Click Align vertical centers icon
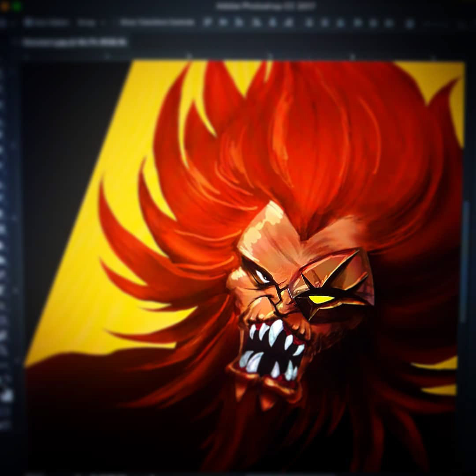The height and width of the screenshot is (476, 476). coord(223,22)
